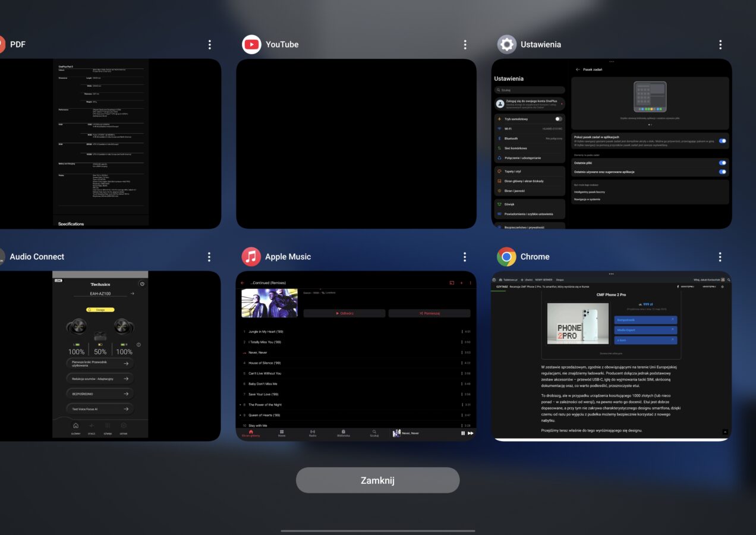Tap the battery info icon in Audio Connect
The height and width of the screenshot is (535, 756).
click(138, 345)
